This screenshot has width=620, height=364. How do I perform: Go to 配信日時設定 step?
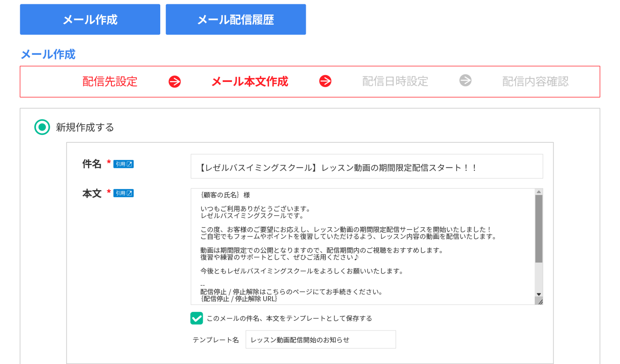coord(395,82)
